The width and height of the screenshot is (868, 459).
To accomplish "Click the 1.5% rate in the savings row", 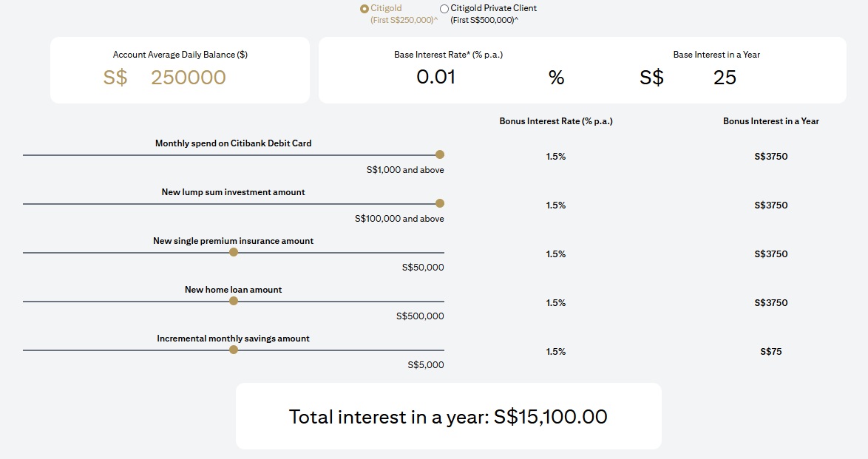I will point(555,351).
